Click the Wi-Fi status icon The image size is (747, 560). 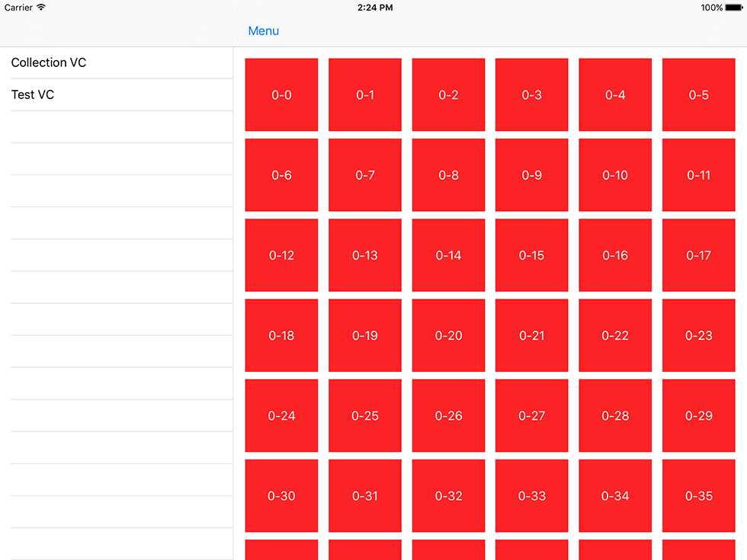(x=41, y=7)
